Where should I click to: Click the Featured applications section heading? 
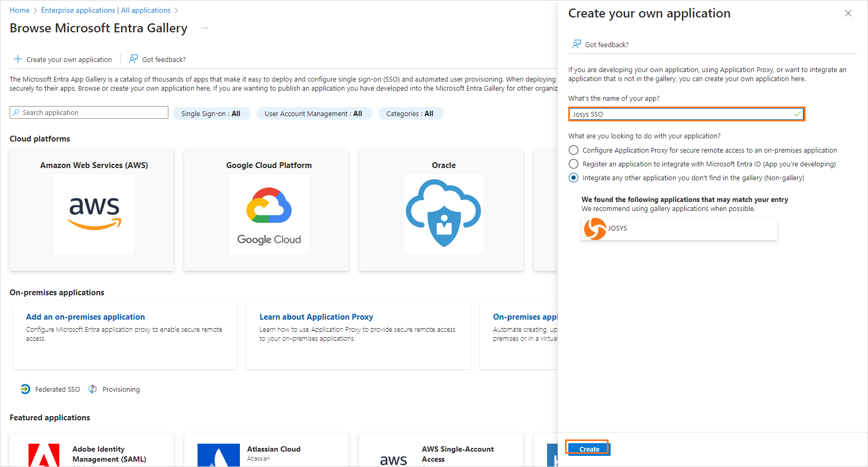[50, 417]
